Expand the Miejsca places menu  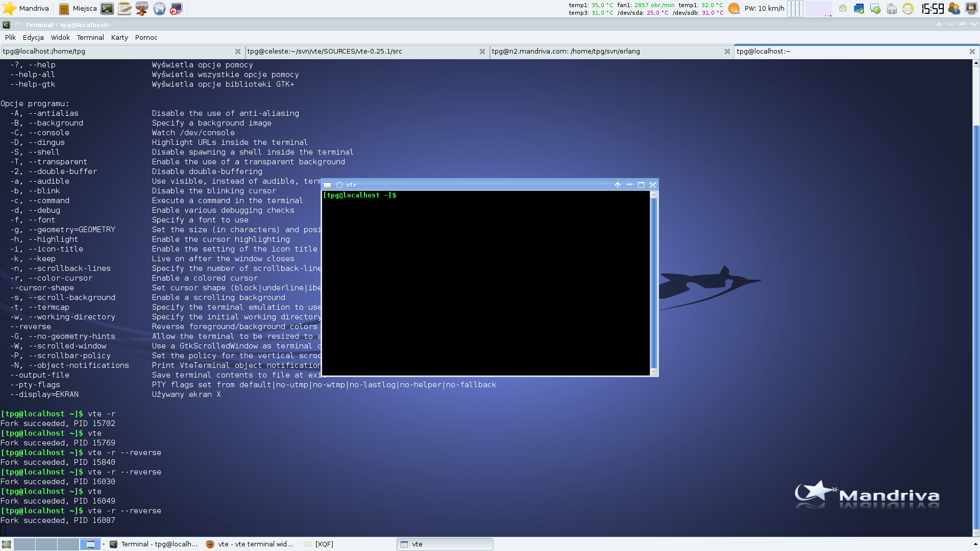click(x=78, y=8)
